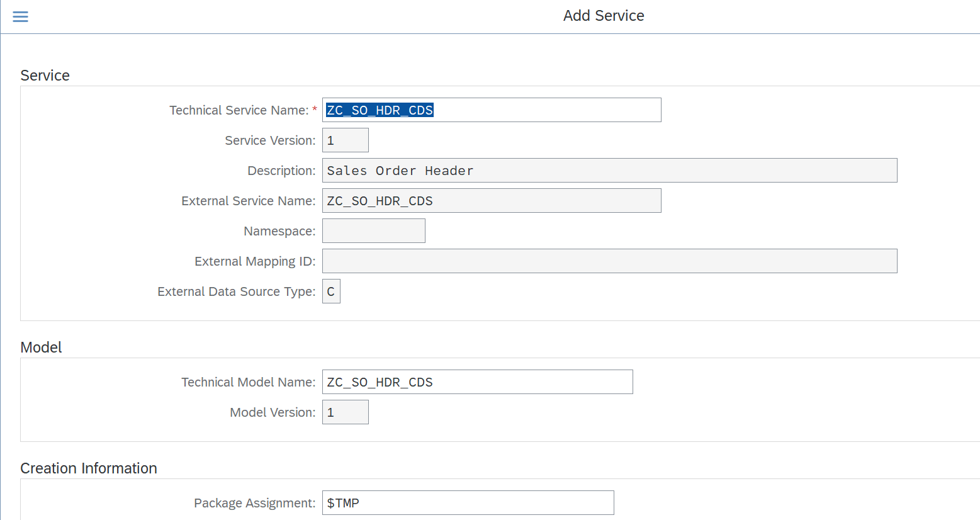Select the Technical Model Name field

[x=476, y=382]
